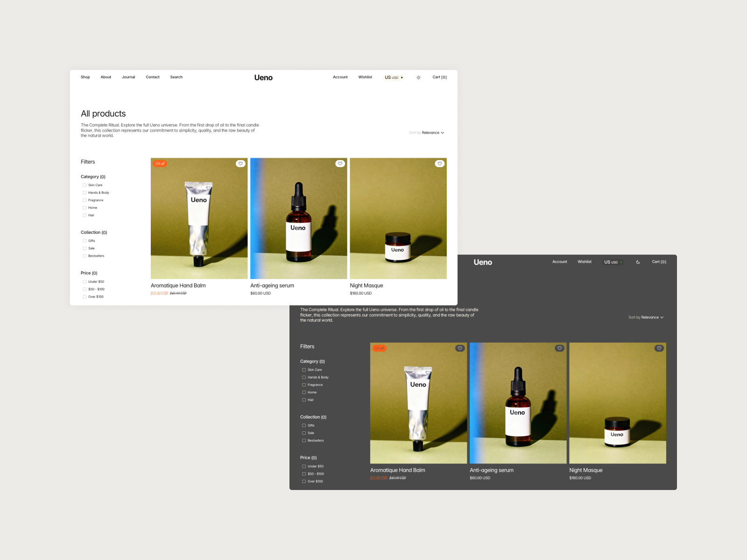This screenshot has width=747, height=560.
Task: Check Over $100 price filter, light window
Action: [x=85, y=297]
